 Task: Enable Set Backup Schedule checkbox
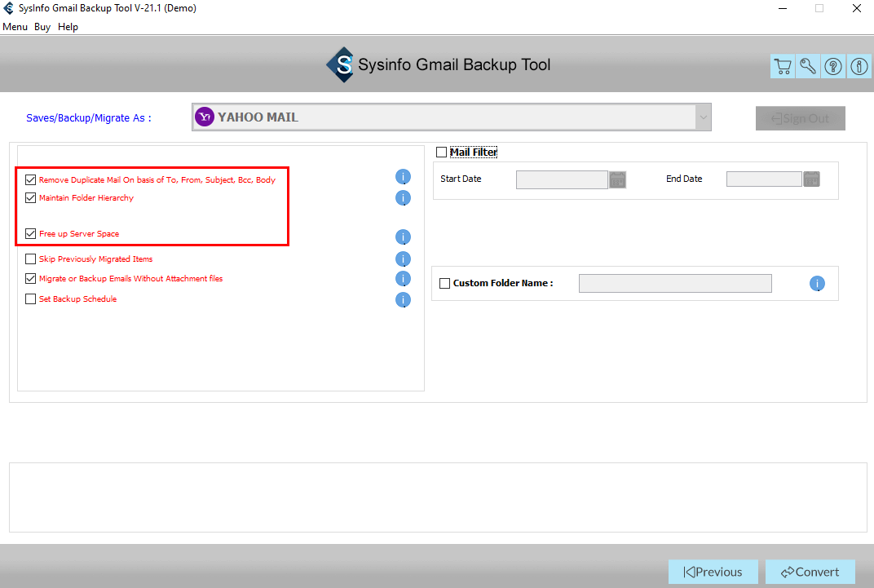click(x=31, y=298)
